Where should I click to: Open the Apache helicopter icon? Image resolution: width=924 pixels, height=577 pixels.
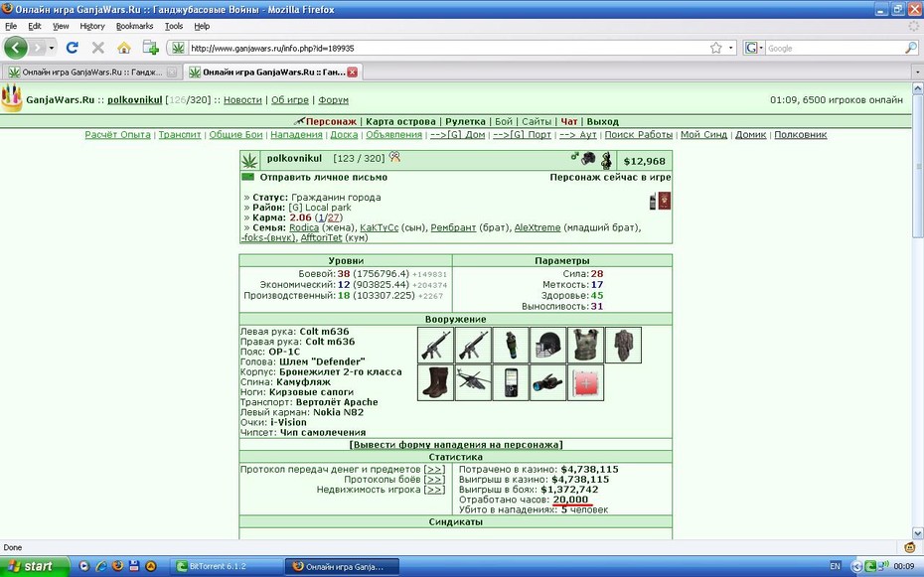(473, 382)
